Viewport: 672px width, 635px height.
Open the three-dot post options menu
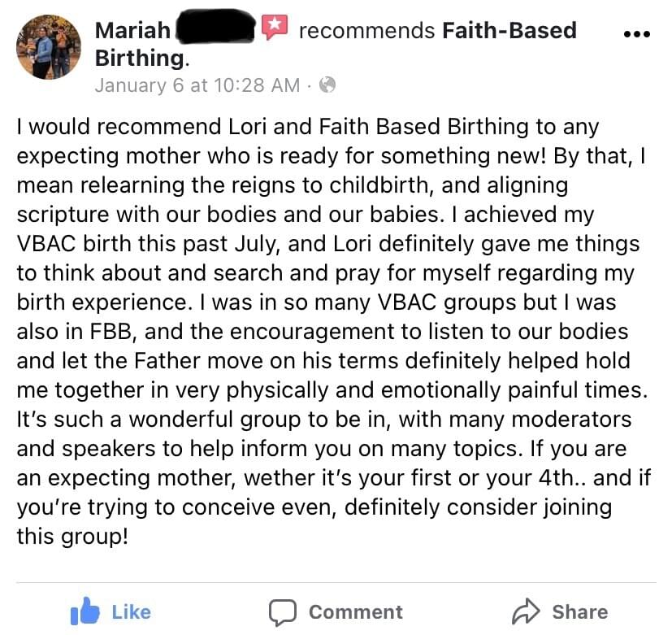(635, 34)
